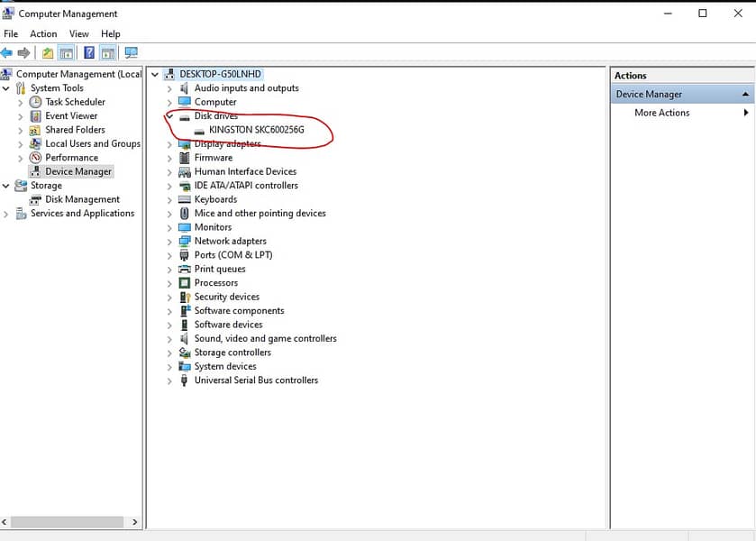Viewport: 756px width, 541px height.
Task: Select Sound, video and game controllers
Action: [x=266, y=338]
